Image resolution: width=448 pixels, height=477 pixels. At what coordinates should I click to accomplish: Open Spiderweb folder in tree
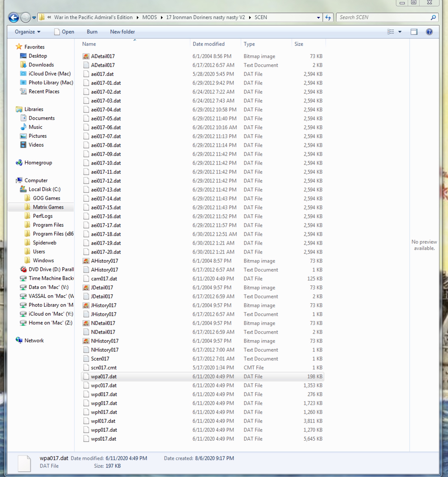point(45,242)
